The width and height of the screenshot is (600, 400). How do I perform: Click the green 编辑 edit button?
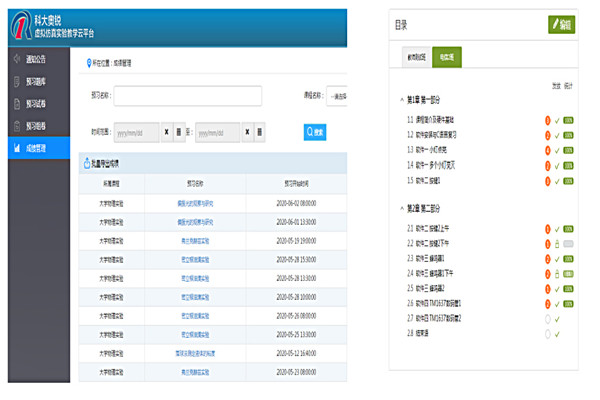click(561, 25)
